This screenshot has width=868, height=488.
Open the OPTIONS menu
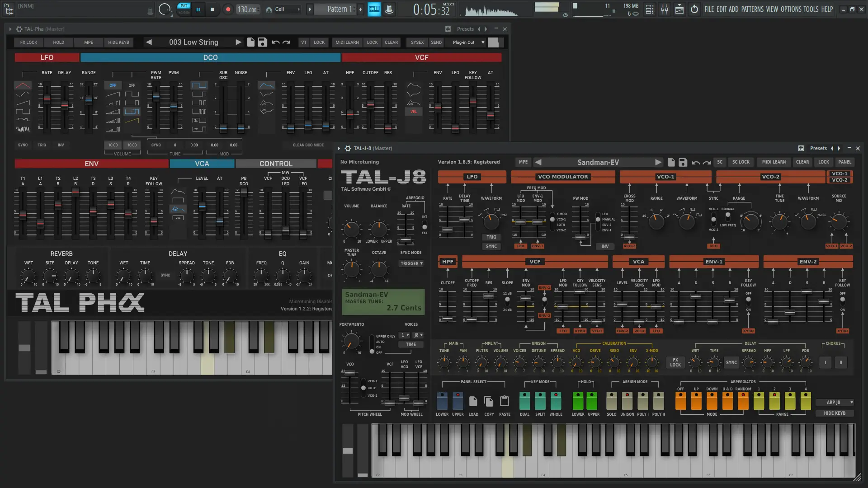point(791,9)
